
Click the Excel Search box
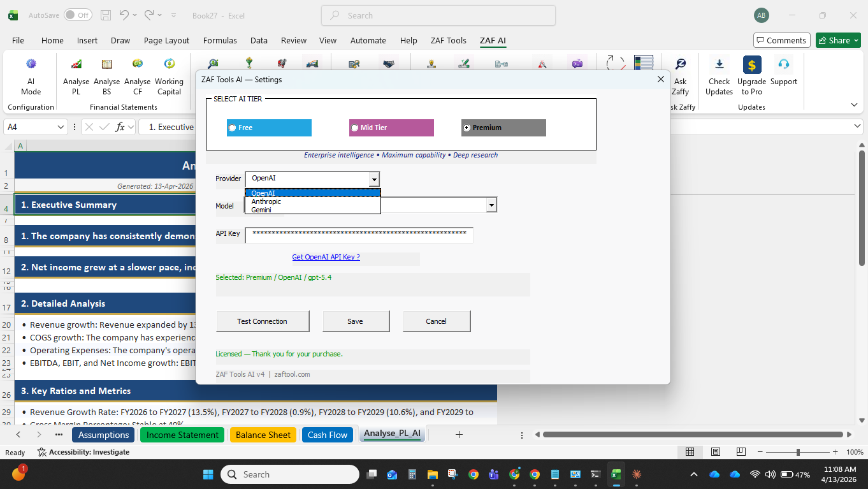pos(438,15)
